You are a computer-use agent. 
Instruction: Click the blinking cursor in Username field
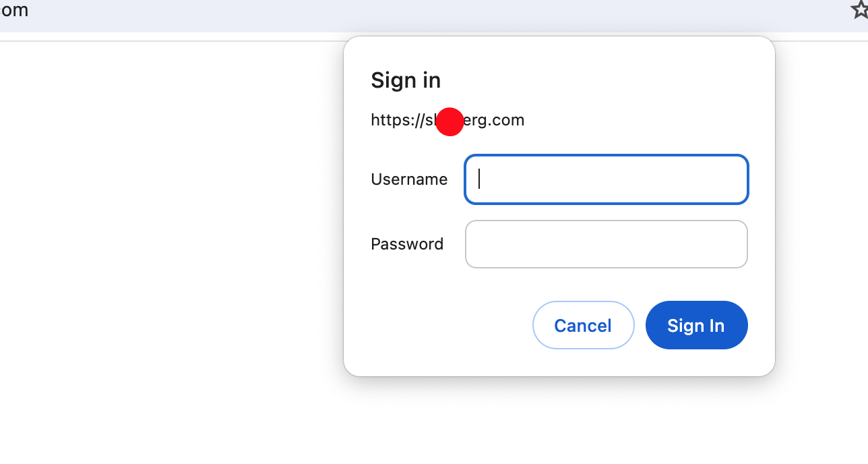[479, 179]
